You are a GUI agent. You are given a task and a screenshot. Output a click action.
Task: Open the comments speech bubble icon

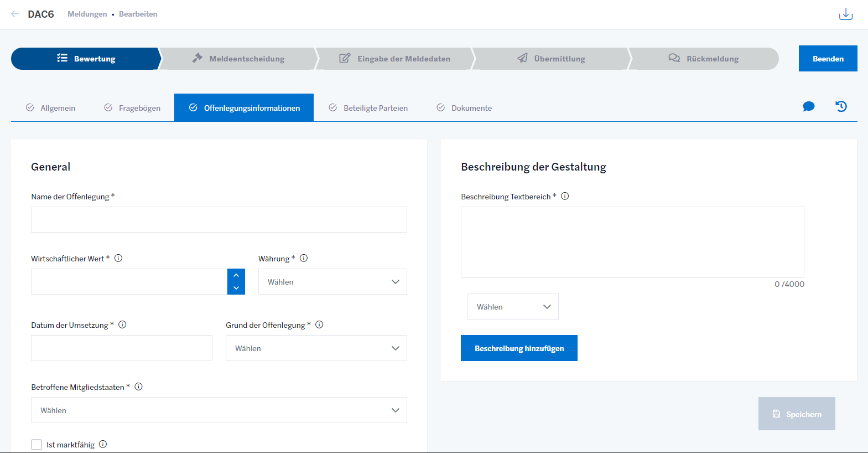pyautogui.click(x=808, y=106)
